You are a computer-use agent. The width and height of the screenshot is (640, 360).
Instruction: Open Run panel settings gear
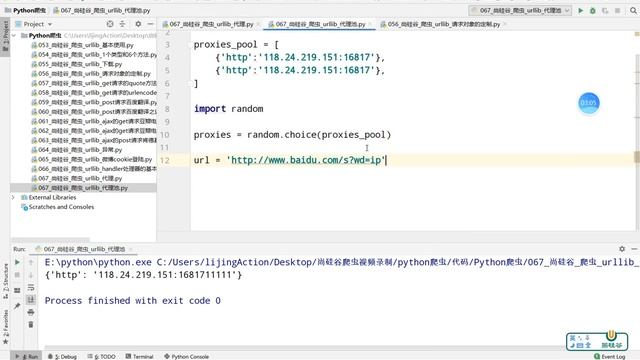(622, 249)
